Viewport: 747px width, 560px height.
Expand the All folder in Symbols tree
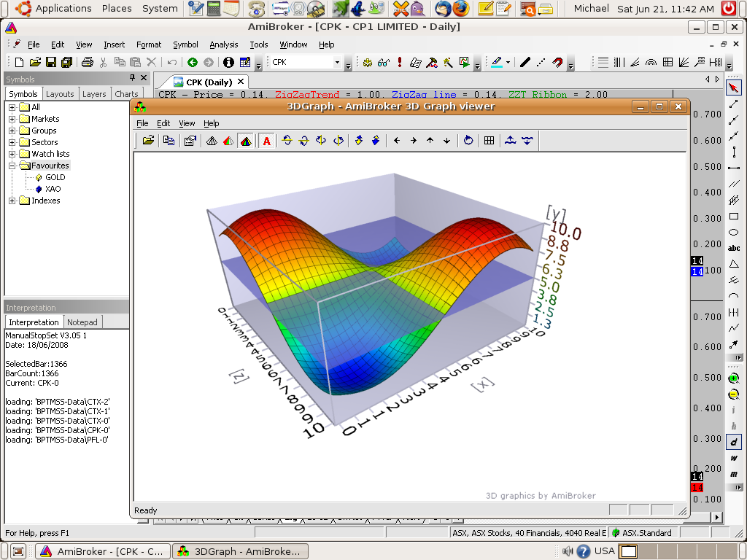(x=12, y=107)
